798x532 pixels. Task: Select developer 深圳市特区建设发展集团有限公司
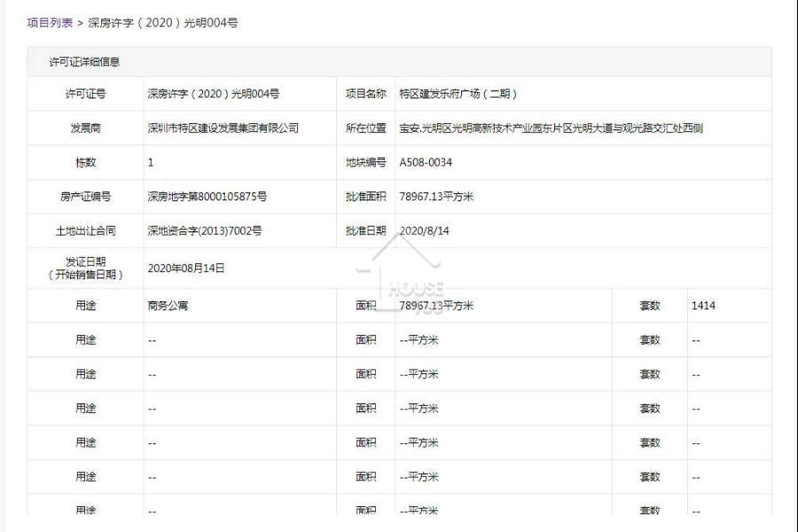(223, 129)
